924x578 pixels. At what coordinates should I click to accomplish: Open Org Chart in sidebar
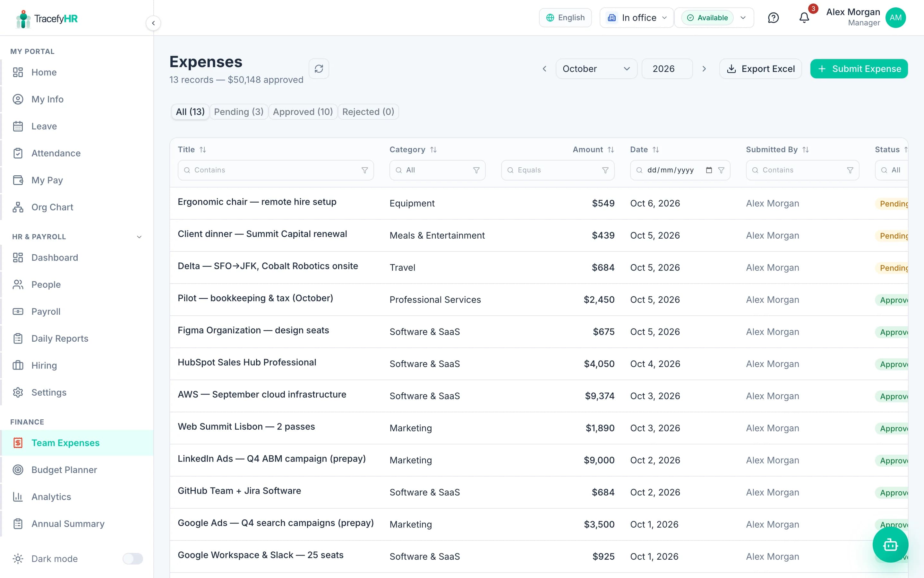pyautogui.click(x=77, y=207)
